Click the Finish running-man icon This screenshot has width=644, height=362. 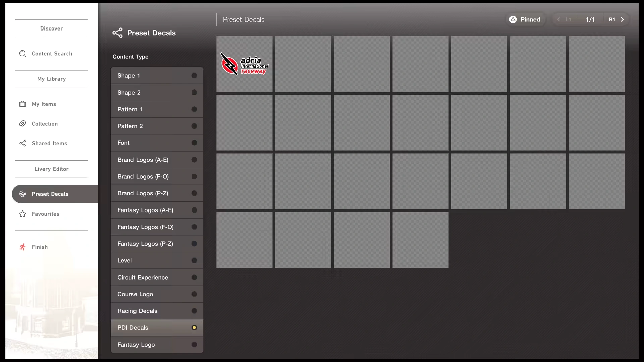(x=22, y=247)
